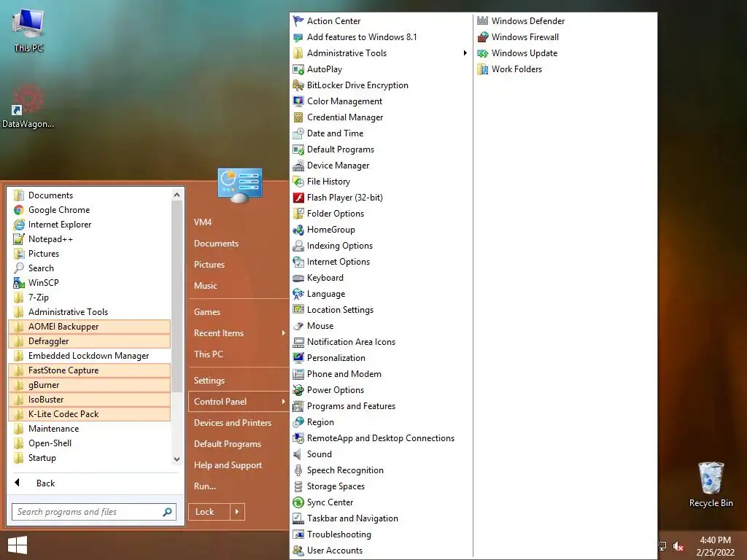Open the Sound speaker icon
This screenshot has width=747, height=560.
298,454
